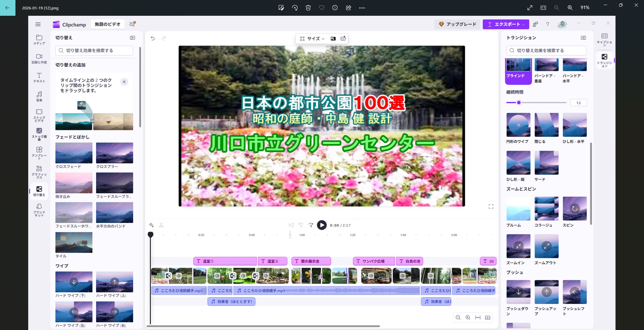Viewport: 644px width, 330px height.
Task: Open the Captions panel on the right
Action: point(604,39)
